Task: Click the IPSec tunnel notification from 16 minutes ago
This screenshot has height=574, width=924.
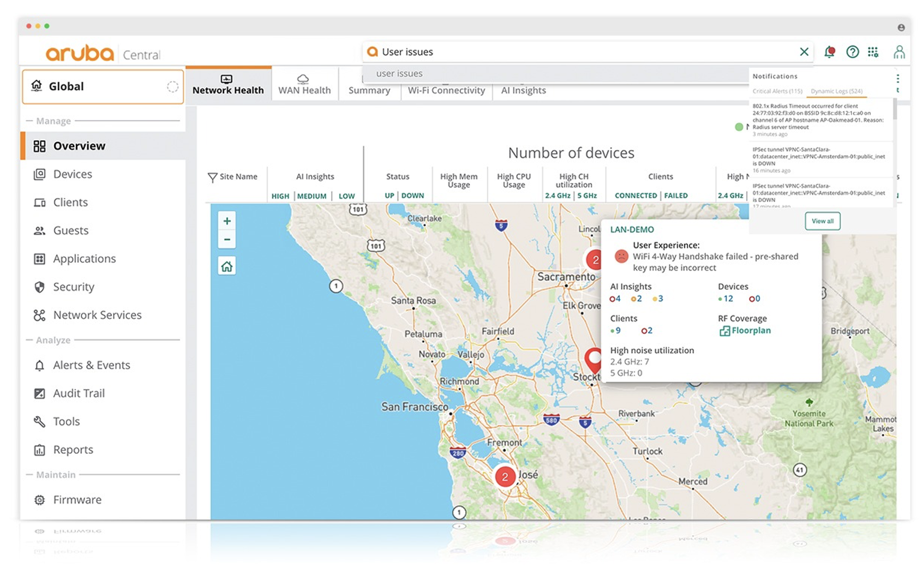Action: point(820,159)
